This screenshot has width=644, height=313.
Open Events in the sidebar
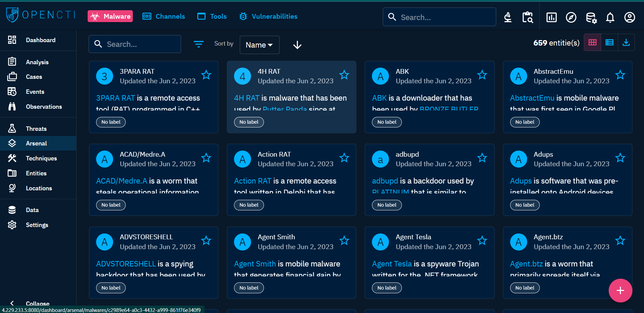[x=38, y=92]
